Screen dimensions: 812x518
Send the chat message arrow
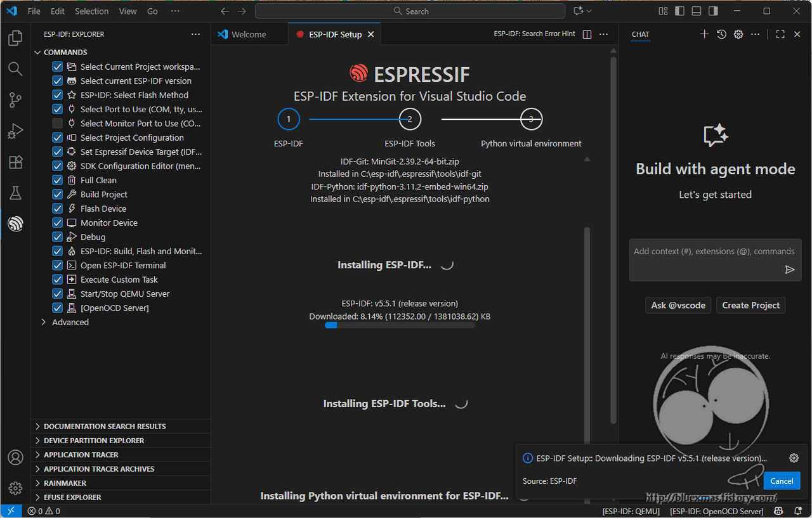[x=790, y=269]
